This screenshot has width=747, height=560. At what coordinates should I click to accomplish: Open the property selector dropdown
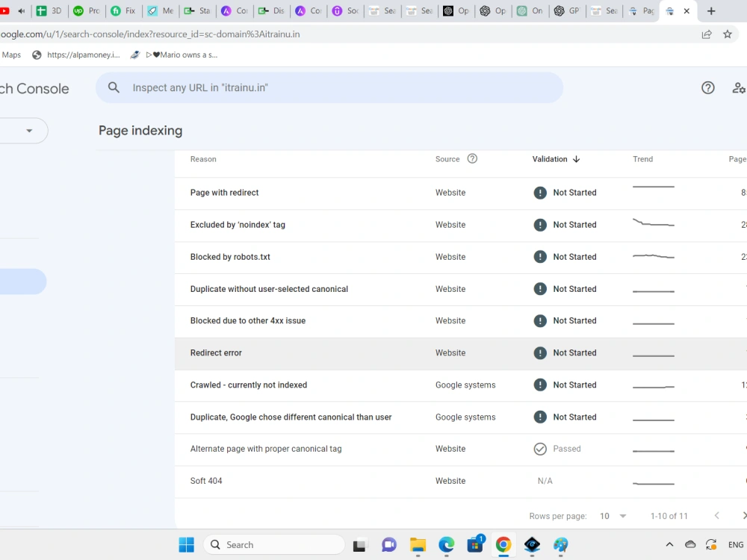(x=29, y=131)
